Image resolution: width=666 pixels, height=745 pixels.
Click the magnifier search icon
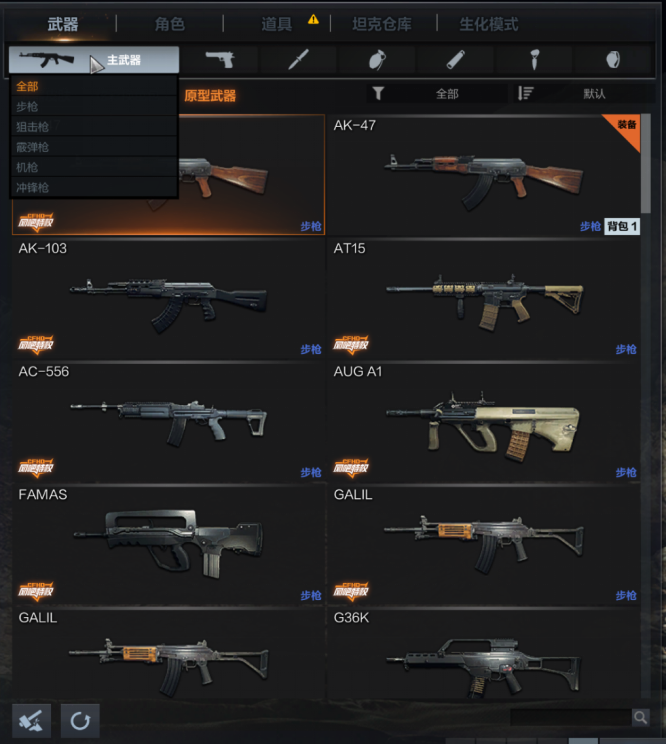[x=640, y=717]
